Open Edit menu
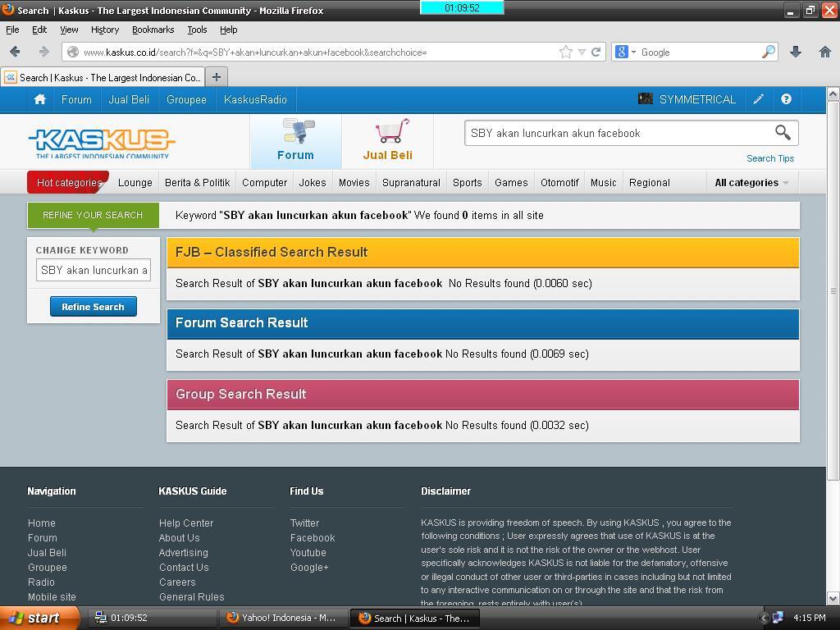840x630 pixels. coord(39,30)
